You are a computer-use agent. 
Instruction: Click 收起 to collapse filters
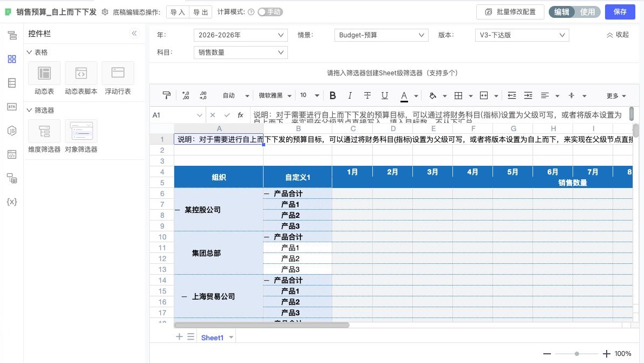(617, 35)
